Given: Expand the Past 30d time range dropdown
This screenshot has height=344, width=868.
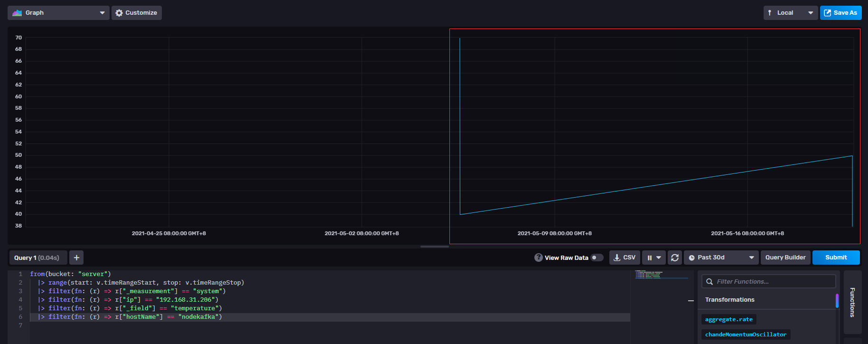Looking at the screenshot, I should tap(721, 258).
